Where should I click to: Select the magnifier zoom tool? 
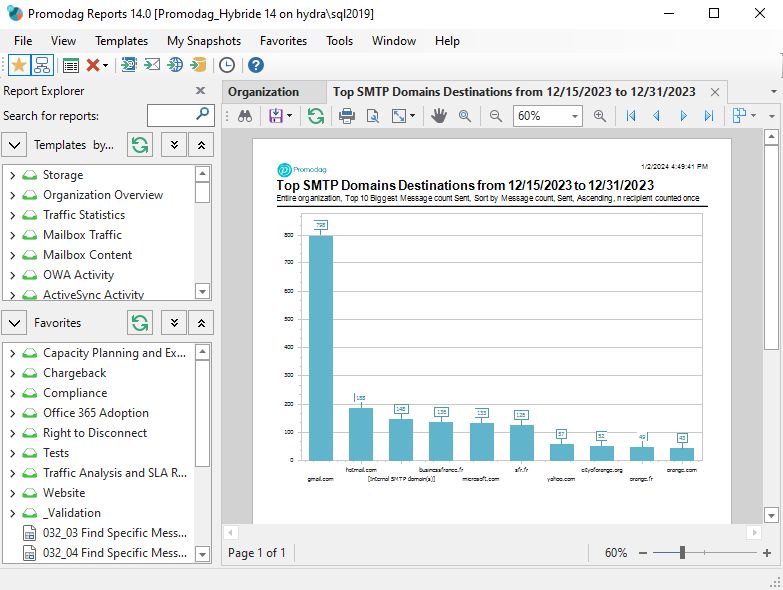pos(465,116)
